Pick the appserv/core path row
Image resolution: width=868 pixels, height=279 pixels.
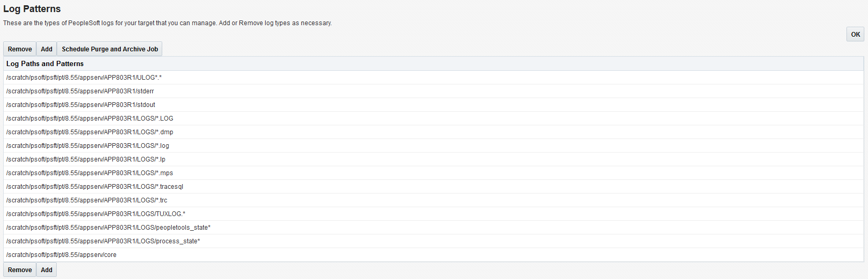[x=61, y=255]
